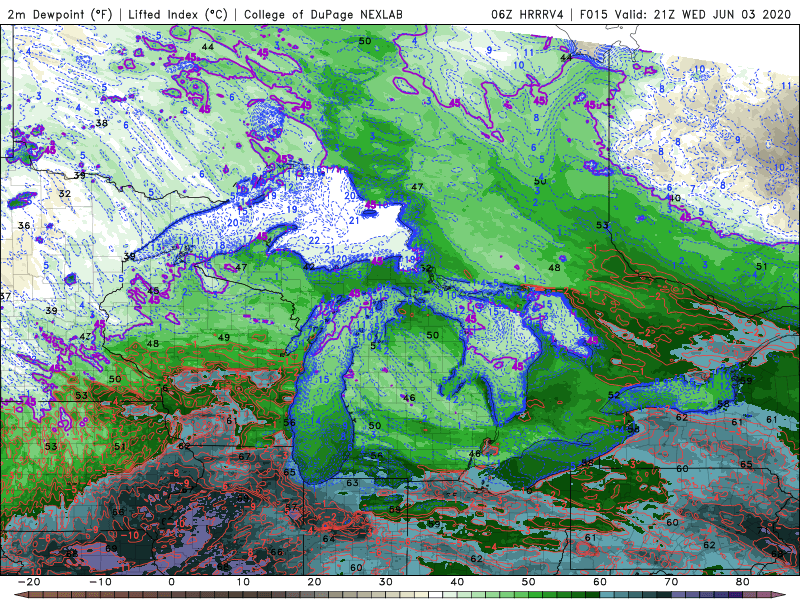Click the '69' dewpoint value on the map
The image size is (800, 600).
(111, 548)
